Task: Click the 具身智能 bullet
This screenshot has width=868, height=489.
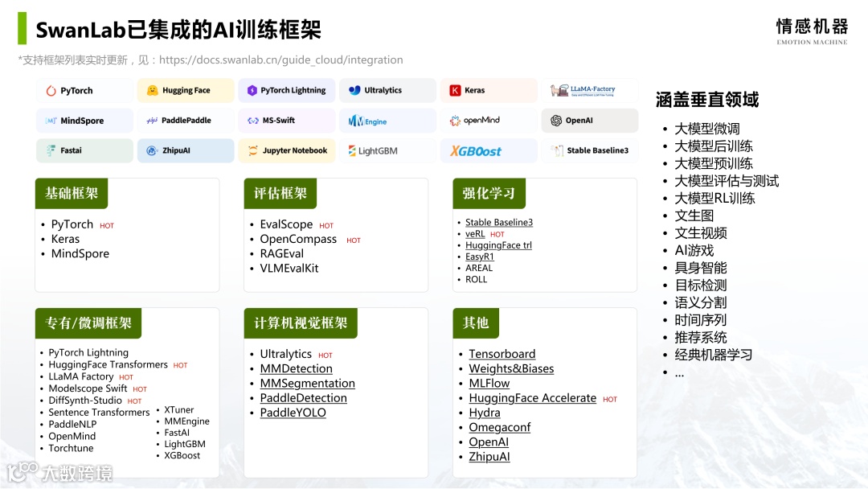Action: point(700,268)
